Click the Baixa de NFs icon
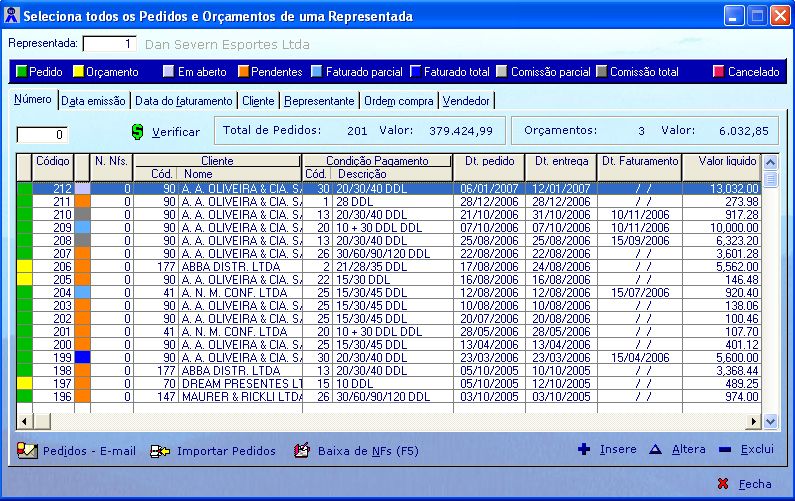The height and width of the screenshot is (501, 795). pyautogui.click(x=302, y=451)
